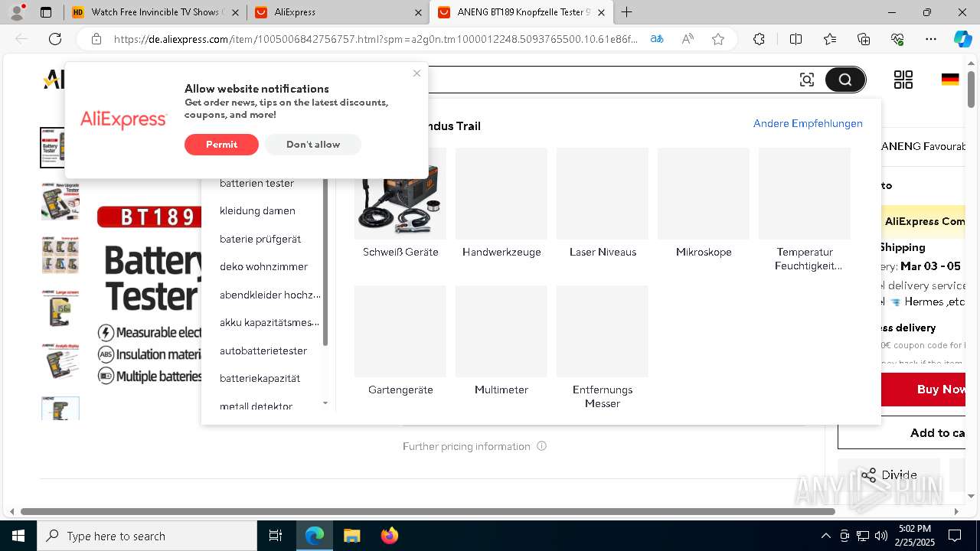Image resolution: width=980 pixels, height=551 pixels.
Task: Click the horizontal page scrollbar
Action: click(429, 511)
